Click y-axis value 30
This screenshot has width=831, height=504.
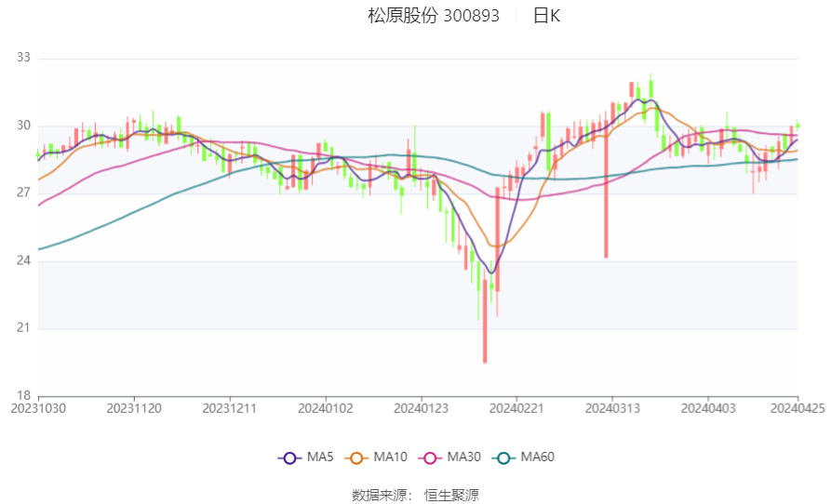(x=23, y=126)
